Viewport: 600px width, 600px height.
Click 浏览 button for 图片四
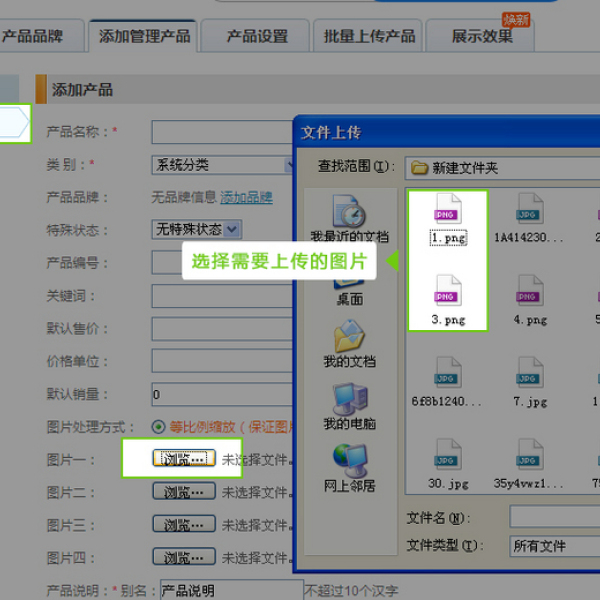[184, 557]
